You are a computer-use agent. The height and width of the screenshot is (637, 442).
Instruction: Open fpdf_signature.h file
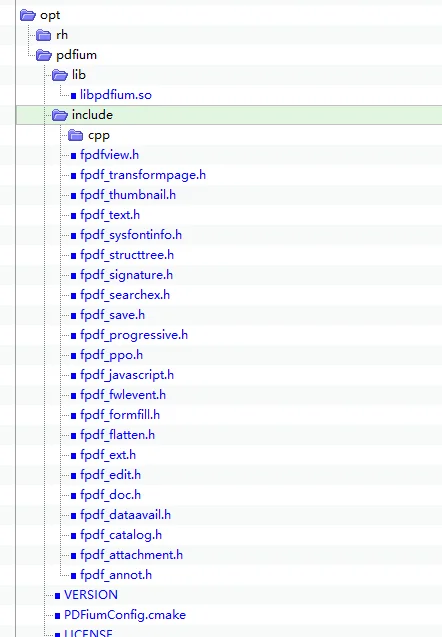pyautogui.click(x=126, y=275)
